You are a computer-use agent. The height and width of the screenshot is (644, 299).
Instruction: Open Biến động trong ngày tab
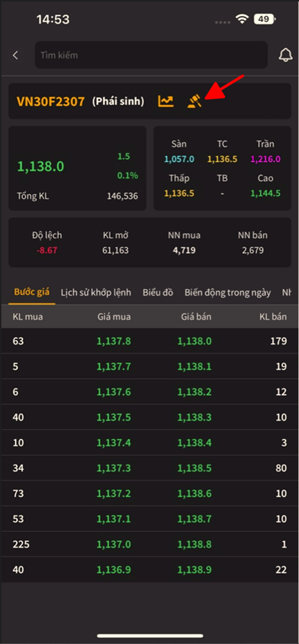point(228,292)
